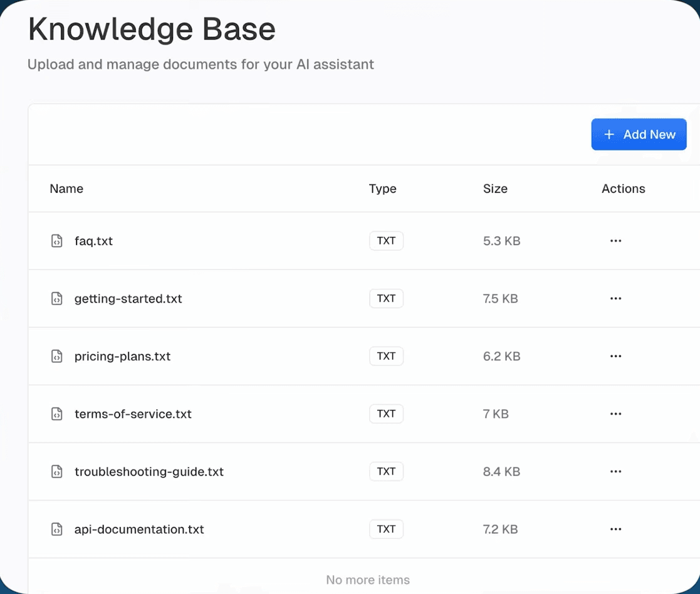This screenshot has width=700, height=594.
Task: Click the document icon next to pricing-plans.txt
Action: point(56,357)
